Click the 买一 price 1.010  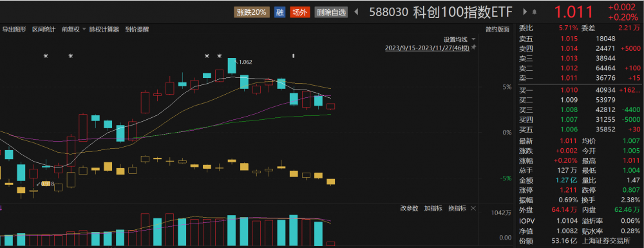pyautogui.click(x=569, y=90)
